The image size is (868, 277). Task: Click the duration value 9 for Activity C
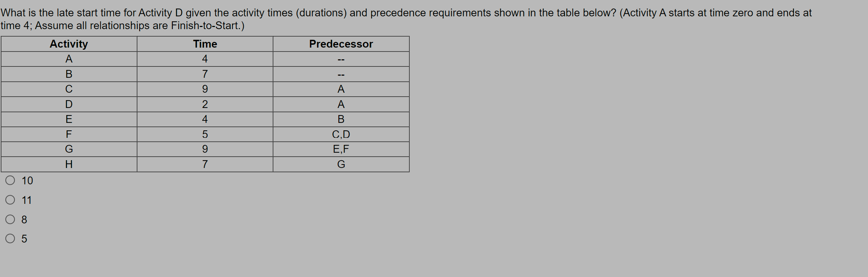pyautogui.click(x=204, y=89)
